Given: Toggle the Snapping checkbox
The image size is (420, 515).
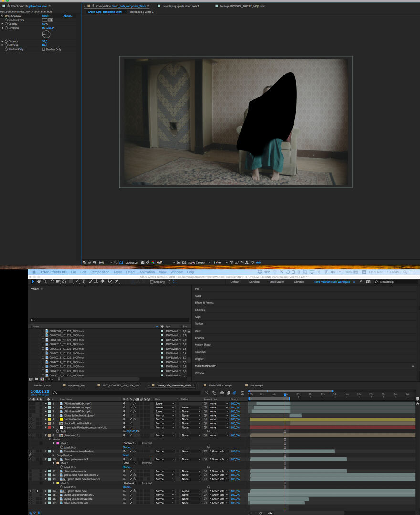Looking at the screenshot, I should [152, 282].
